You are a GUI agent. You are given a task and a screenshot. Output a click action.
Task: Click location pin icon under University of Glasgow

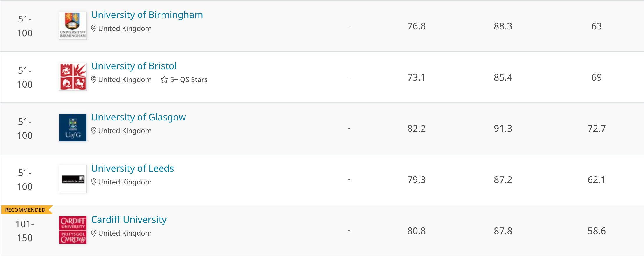point(94,131)
